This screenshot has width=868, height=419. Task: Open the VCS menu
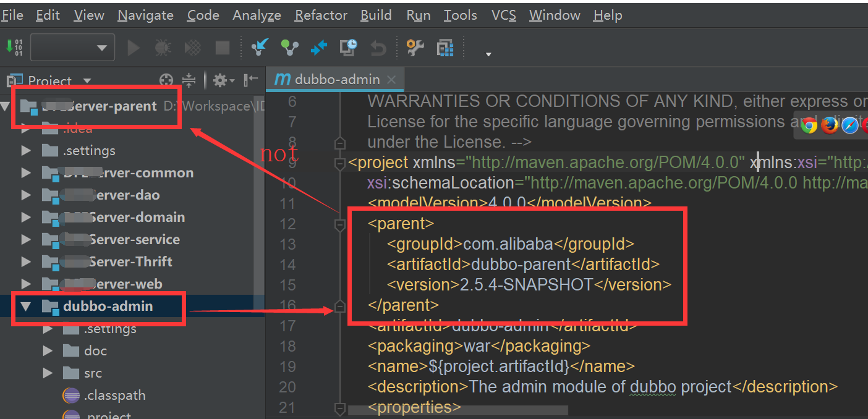[504, 15]
